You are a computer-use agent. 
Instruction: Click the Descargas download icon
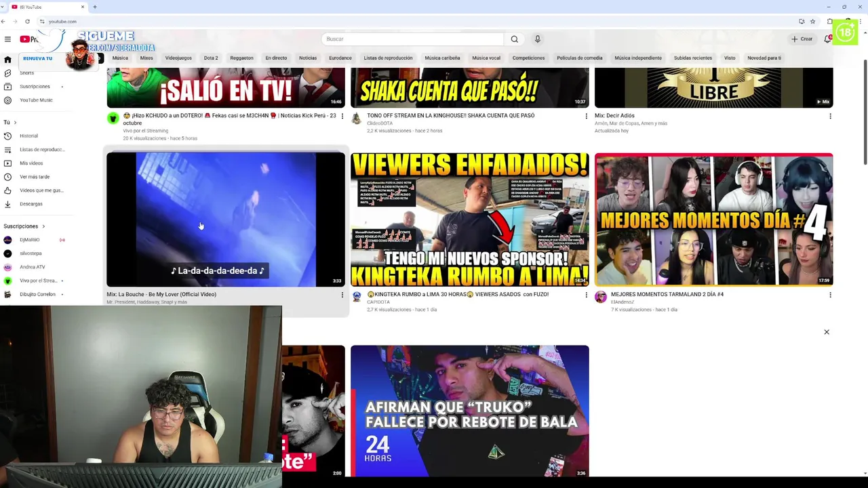tap(7, 204)
